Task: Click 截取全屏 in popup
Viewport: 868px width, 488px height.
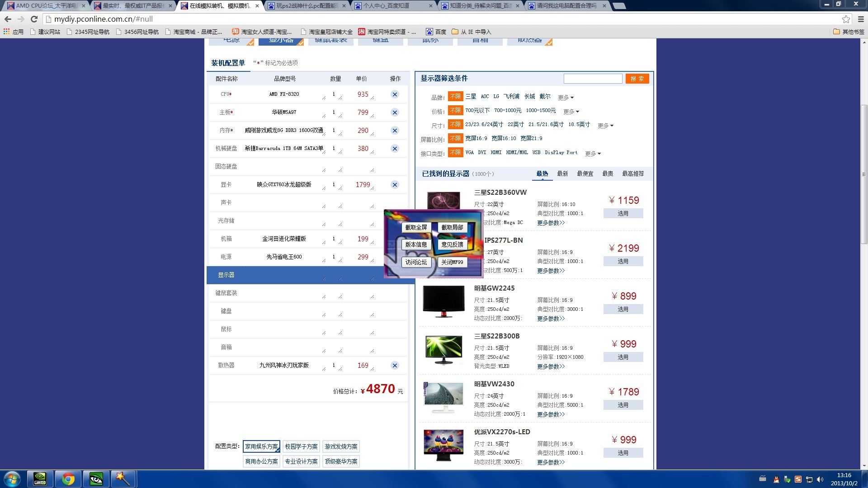Action: click(416, 227)
